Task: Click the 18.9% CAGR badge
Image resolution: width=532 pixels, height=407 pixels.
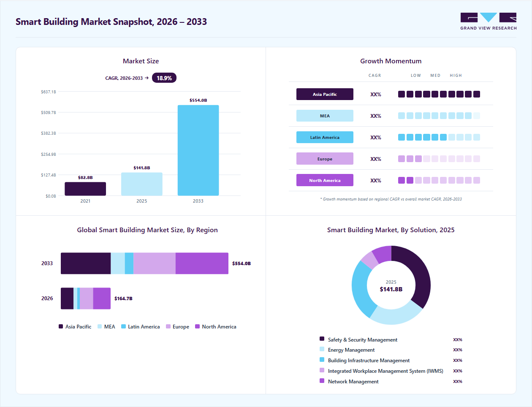Action: [164, 78]
